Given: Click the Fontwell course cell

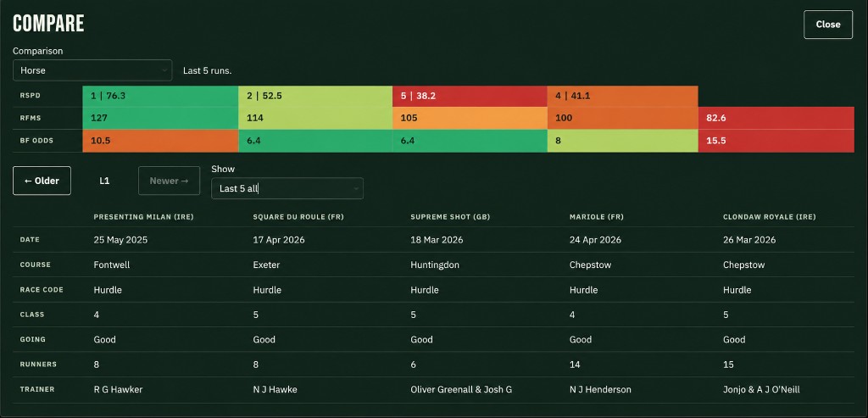Looking at the screenshot, I should point(112,265).
